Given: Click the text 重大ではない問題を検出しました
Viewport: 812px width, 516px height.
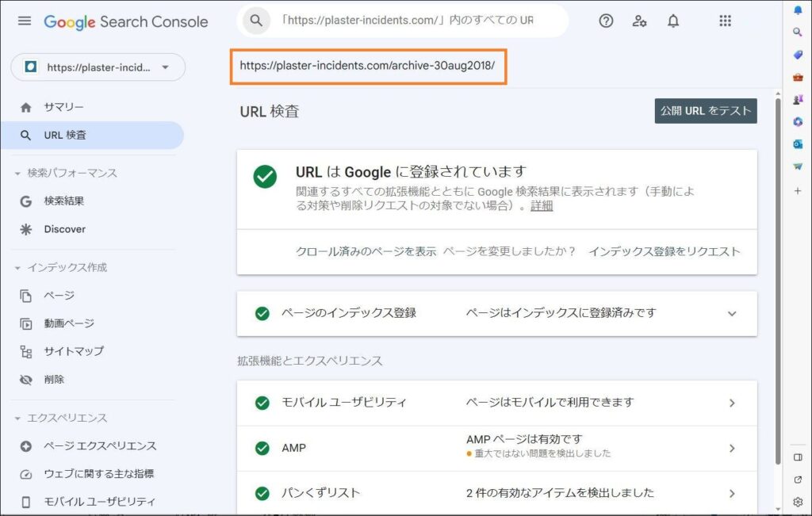Looking at the screenshot, I should (x=542, y=454).
